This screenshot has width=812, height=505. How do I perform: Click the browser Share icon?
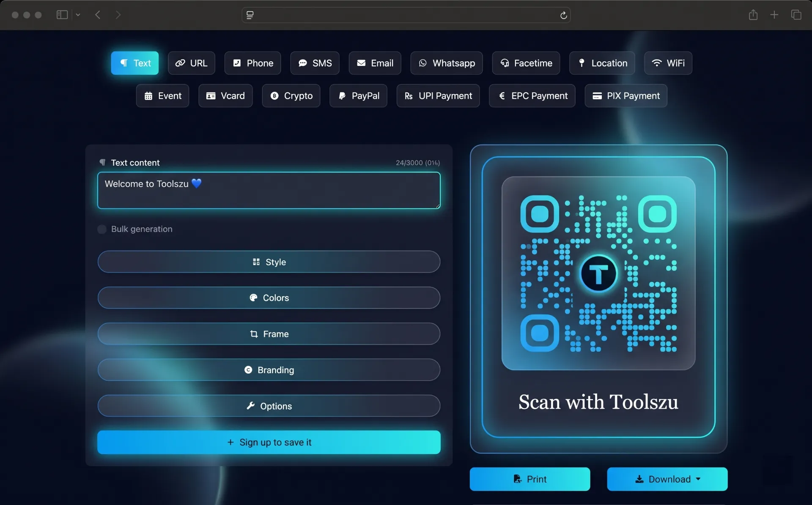point(753,15)
